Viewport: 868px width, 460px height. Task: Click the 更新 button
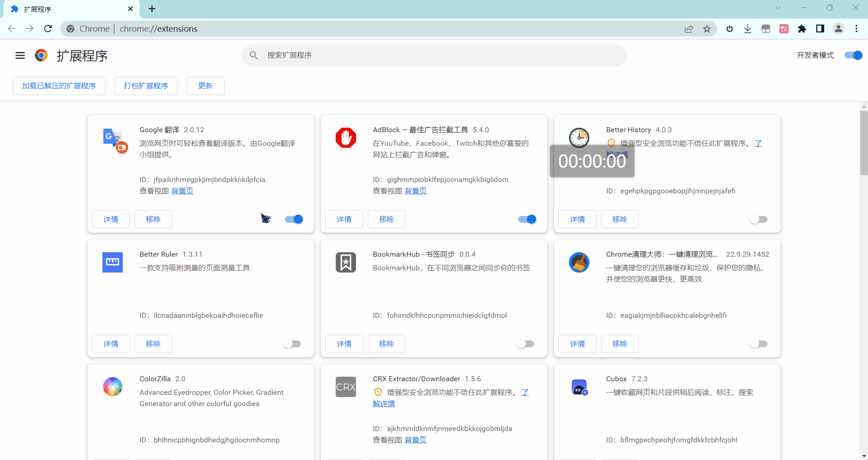(x=206, y=86)
